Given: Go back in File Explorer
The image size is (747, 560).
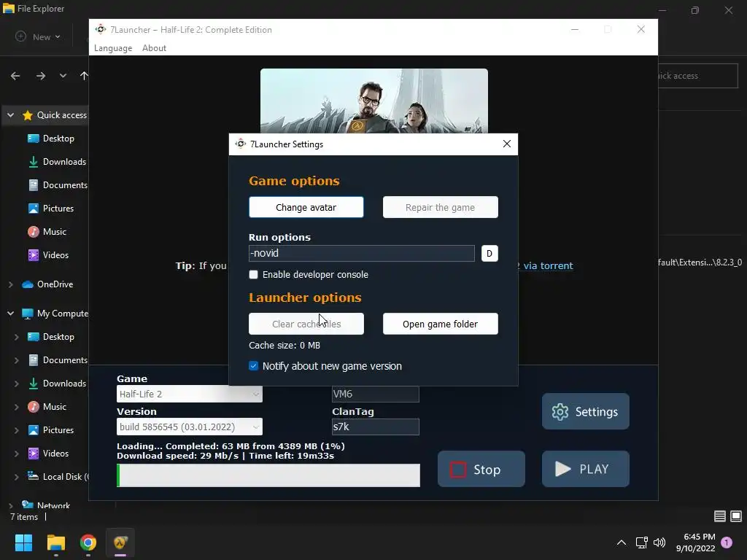Looking at the screenshot, I should click(x=15, y=76).
